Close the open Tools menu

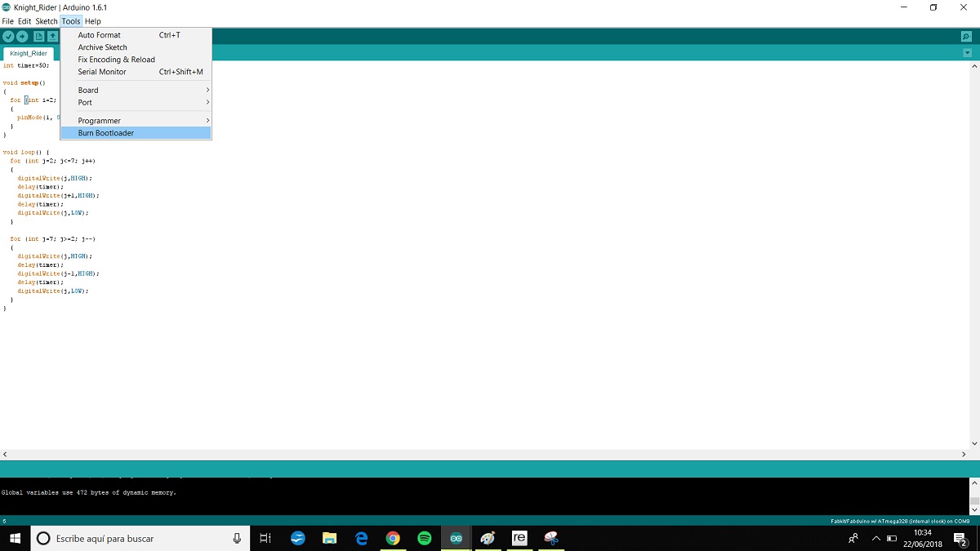[71, 21]
